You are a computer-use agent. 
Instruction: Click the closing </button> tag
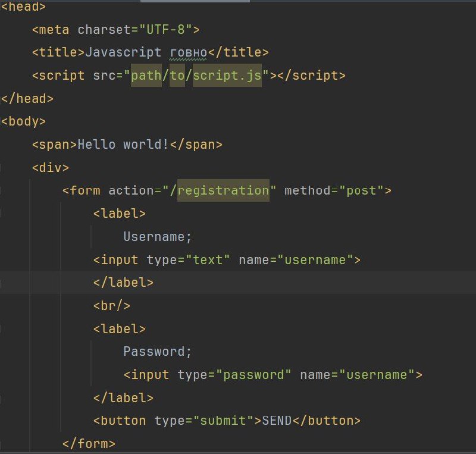[327, 421]
